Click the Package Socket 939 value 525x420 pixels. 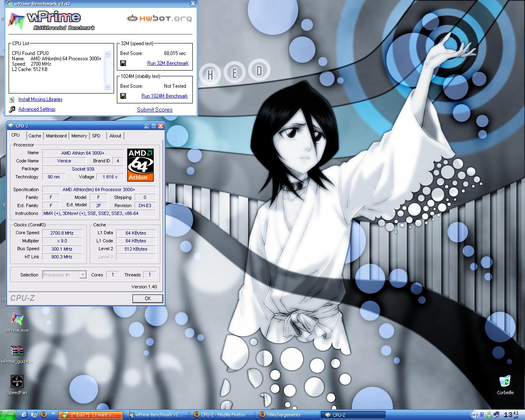click(x=83, y=169)
